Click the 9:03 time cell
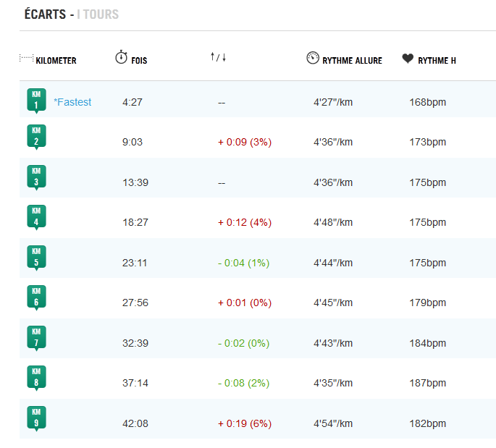The height and width of the screenshot is (448, 496). pos(133,142)
